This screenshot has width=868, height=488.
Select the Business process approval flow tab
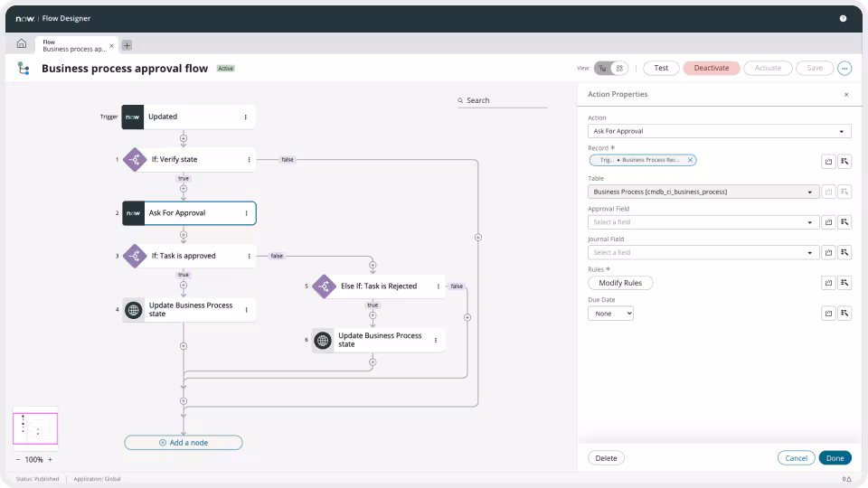coord(73,45)
